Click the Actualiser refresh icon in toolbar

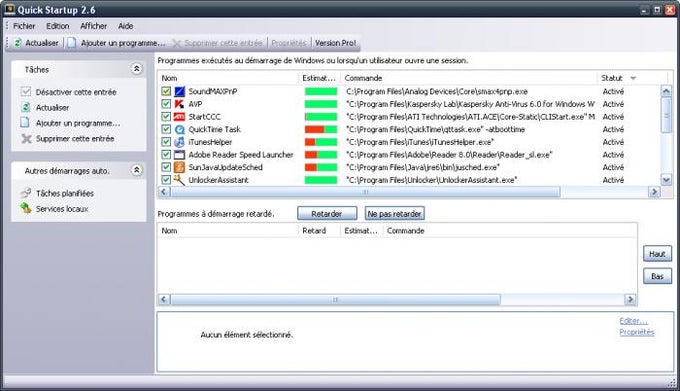(18, 42)
